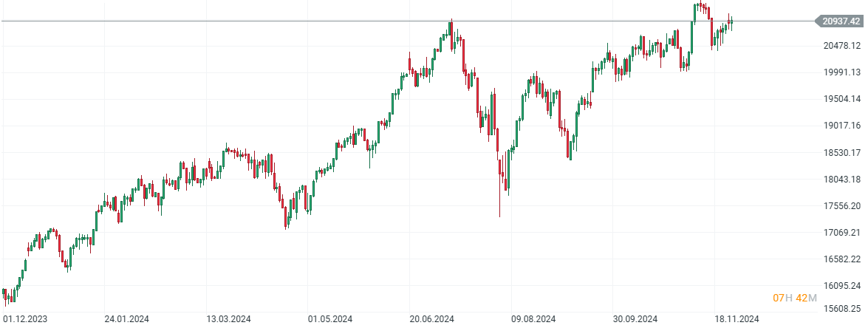The height and width of the screenshot is (331, 868).
Task: Select the 01.12.2023 date label
Action: point(25,319)
